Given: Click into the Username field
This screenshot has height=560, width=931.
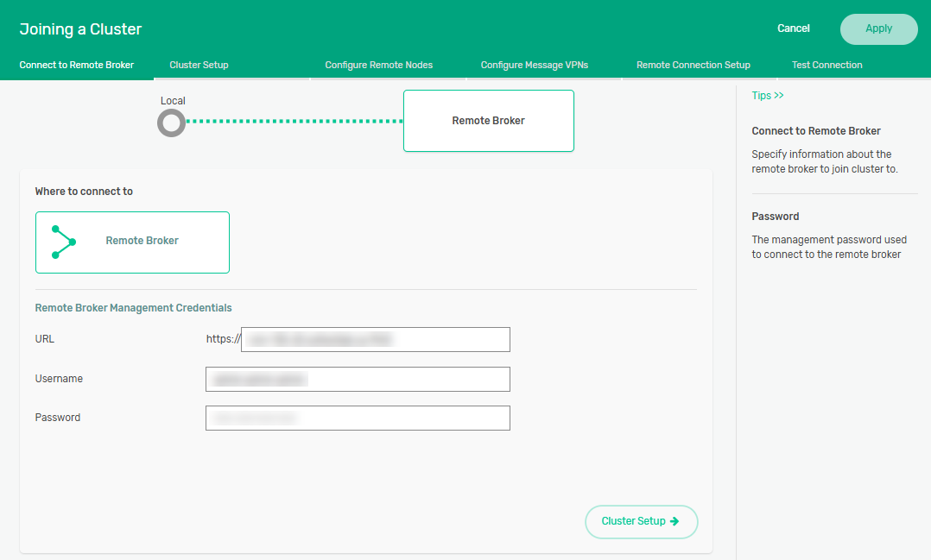Looking at the screenshot, I should click(x=358, y=379).
